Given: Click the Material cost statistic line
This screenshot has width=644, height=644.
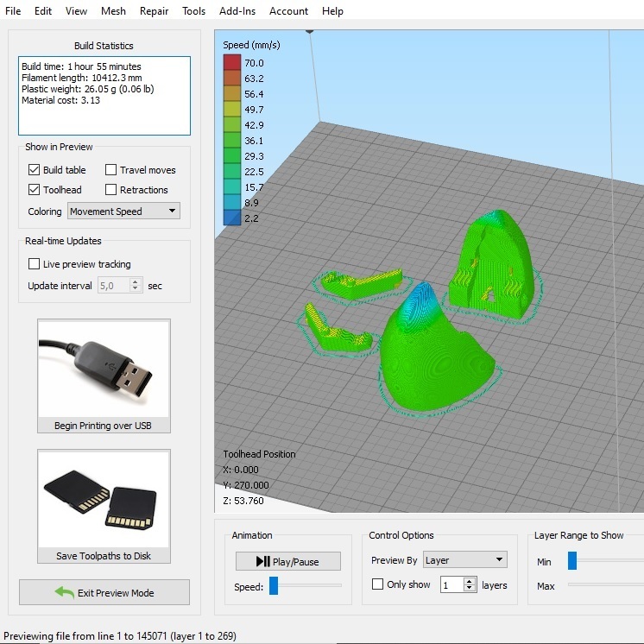Looking at the screenshot, I should [x=60, y=100].
